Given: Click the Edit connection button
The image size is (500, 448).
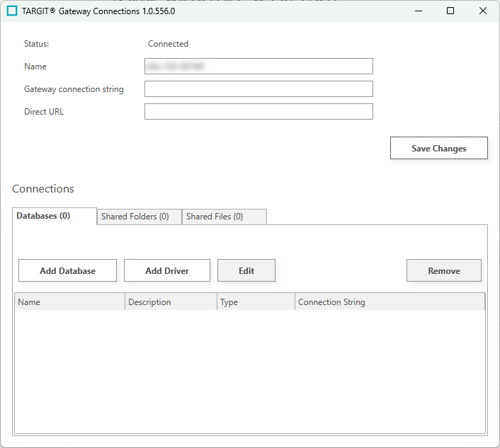Looking at the screenshot, I should (x=246, y=270).
